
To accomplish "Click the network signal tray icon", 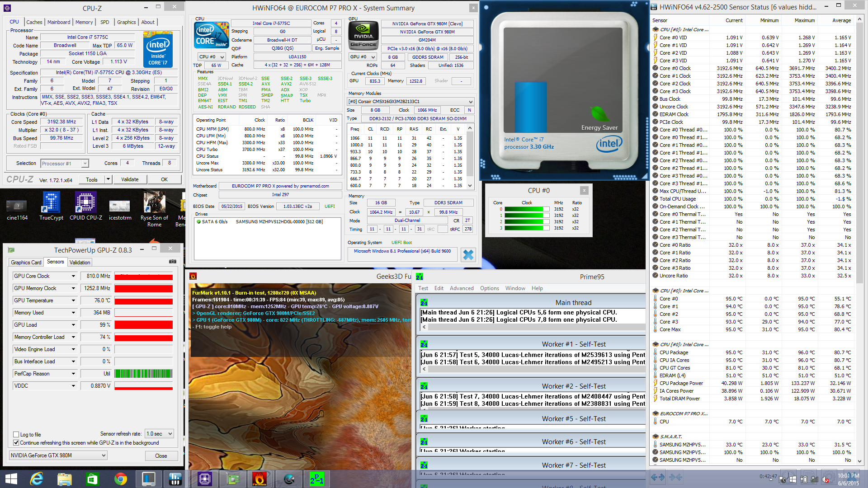I will (814, 479).
